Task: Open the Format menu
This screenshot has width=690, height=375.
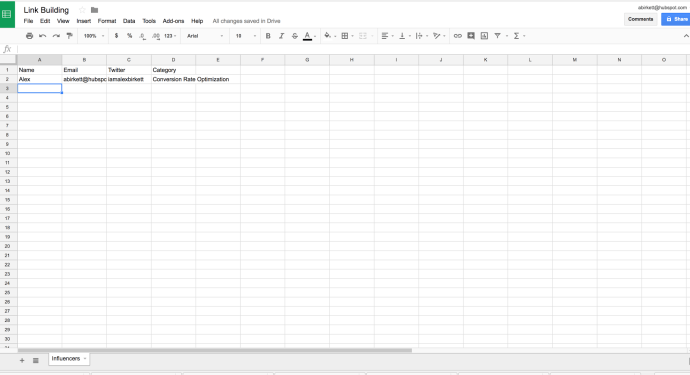Action: [107, 21]
